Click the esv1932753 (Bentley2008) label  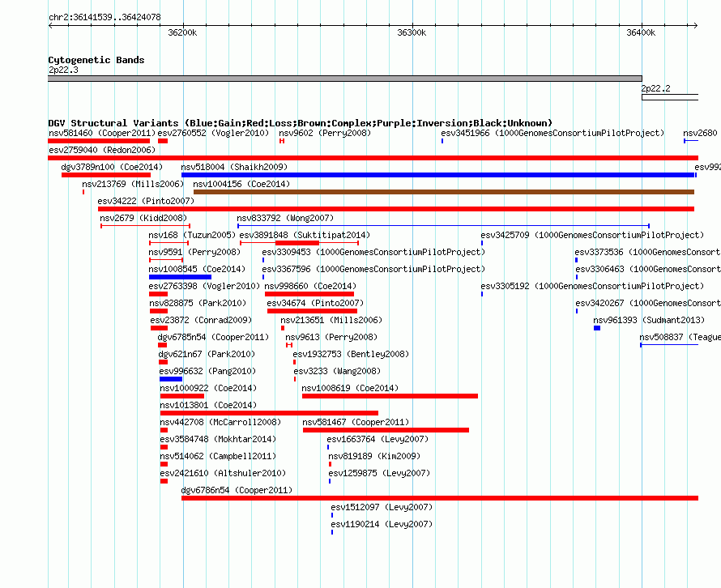[351, 355]
